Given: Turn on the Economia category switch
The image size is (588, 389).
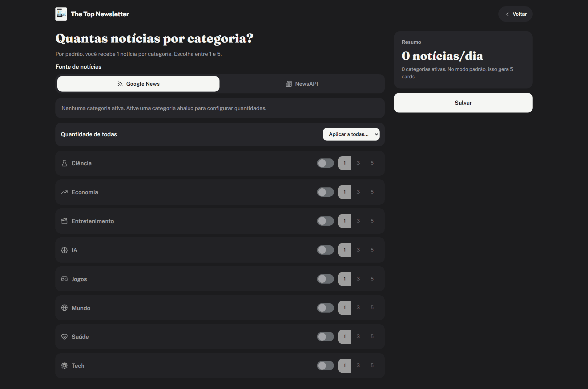Looking at the screenshot, I should coord(325,192).
